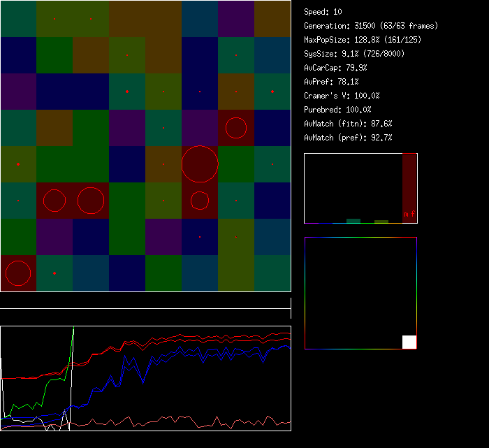
Task: Click the Purebred: 100.0% statistic
Action: coord(337,110)
